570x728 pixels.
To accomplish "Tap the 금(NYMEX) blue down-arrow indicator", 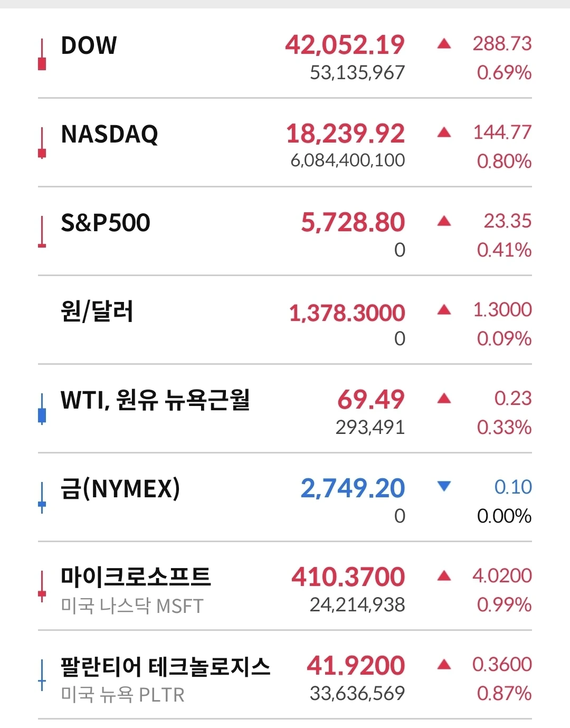I will (x=444, y=486).
